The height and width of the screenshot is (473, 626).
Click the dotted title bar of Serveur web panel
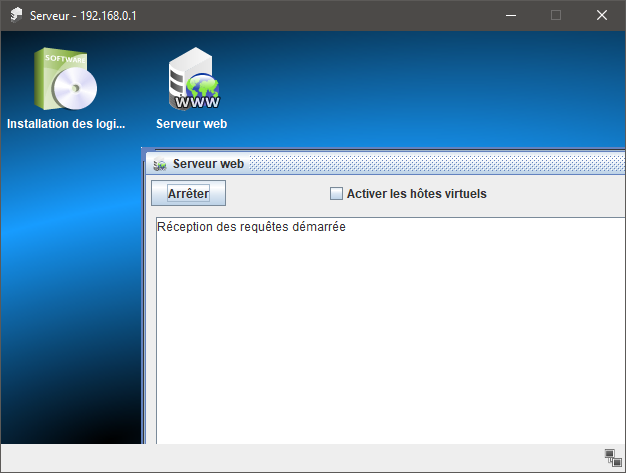(x=430, y=163)
